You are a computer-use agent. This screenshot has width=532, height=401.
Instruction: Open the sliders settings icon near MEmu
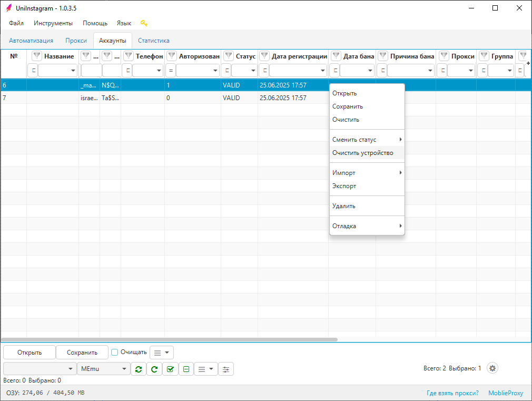[226, 369]
